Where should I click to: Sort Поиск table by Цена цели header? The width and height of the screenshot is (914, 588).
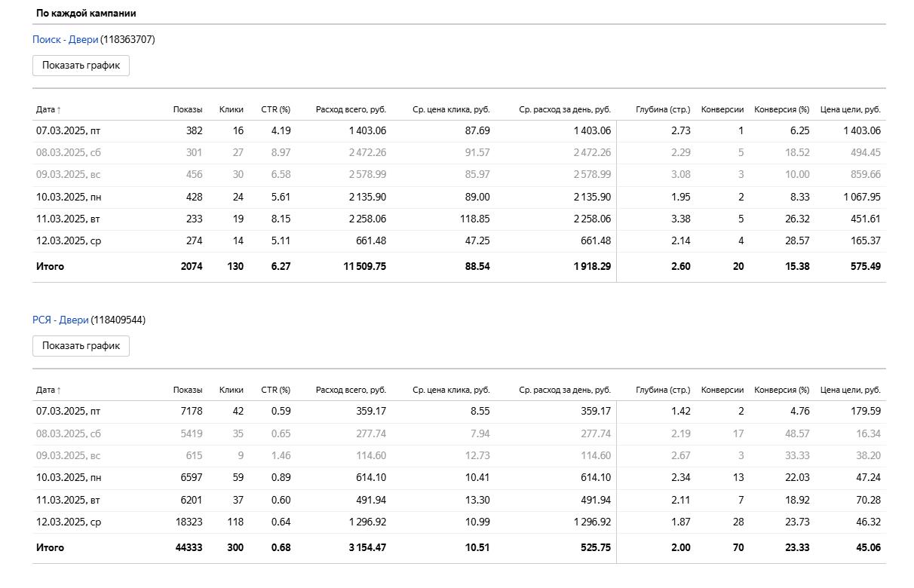[x=850, y=110]
